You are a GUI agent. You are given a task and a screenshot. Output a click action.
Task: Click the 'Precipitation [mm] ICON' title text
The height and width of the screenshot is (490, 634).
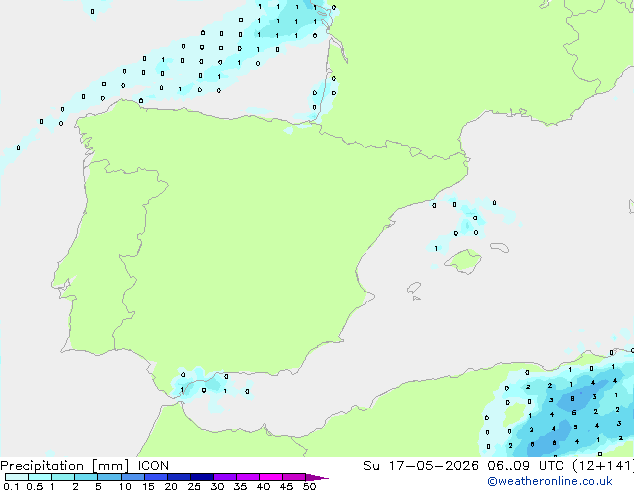tap(85, 466)
